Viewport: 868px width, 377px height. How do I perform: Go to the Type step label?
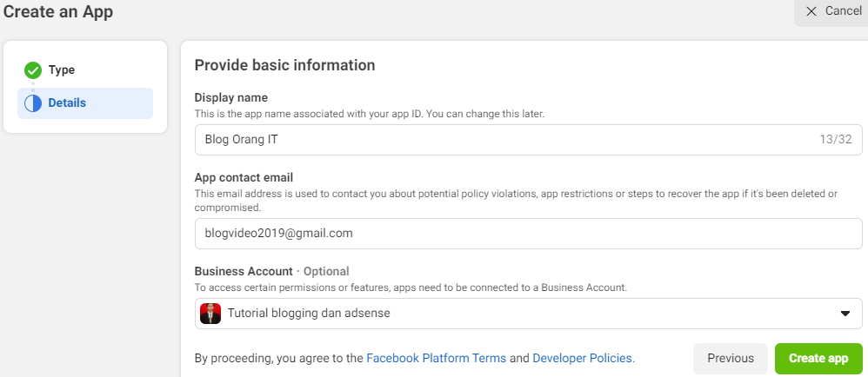click(62, 70)
